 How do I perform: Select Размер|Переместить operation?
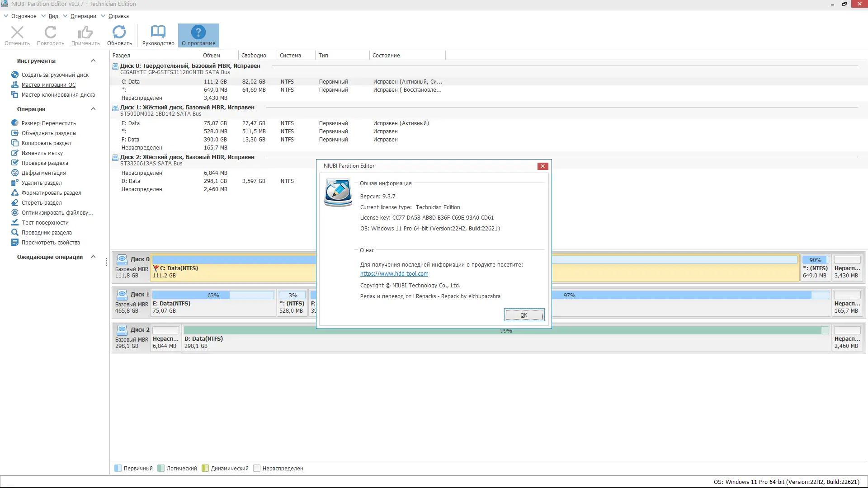click(x=48, y=123)
